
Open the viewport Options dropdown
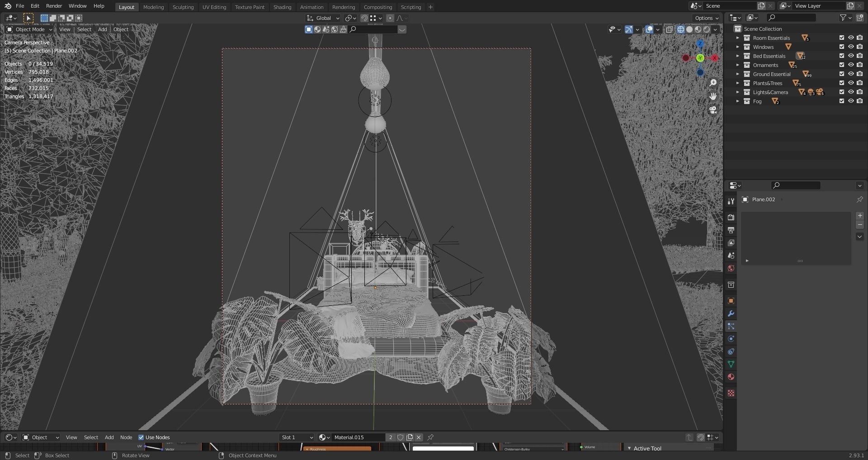tap(707, 18)
